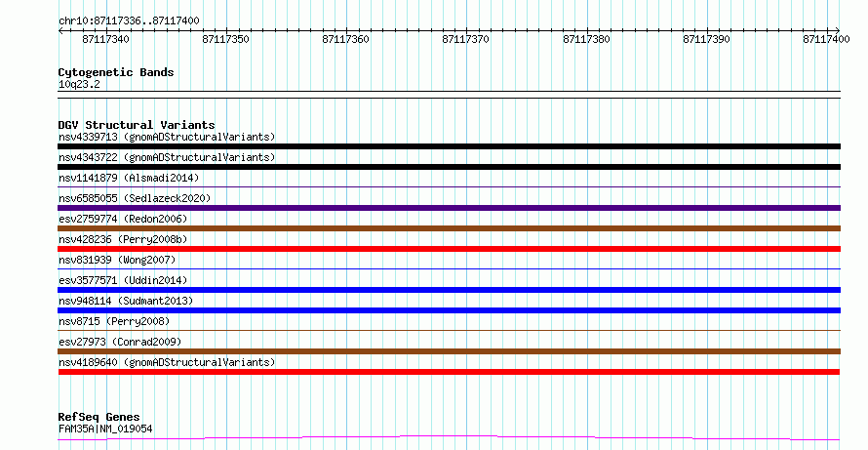Click the black bar for nsv4343722
This screenshot has height=450, width=868.
tap(449, 167)
